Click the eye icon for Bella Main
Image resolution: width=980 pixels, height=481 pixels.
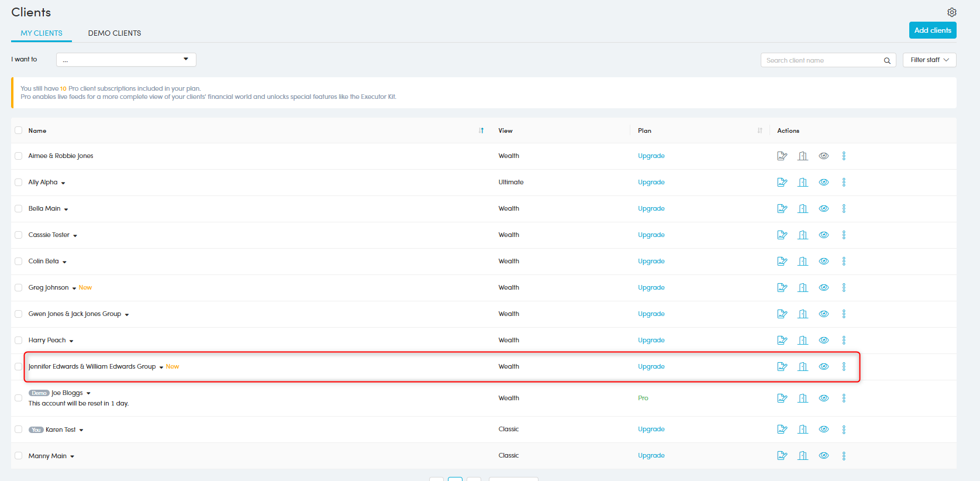click(824, 208)
